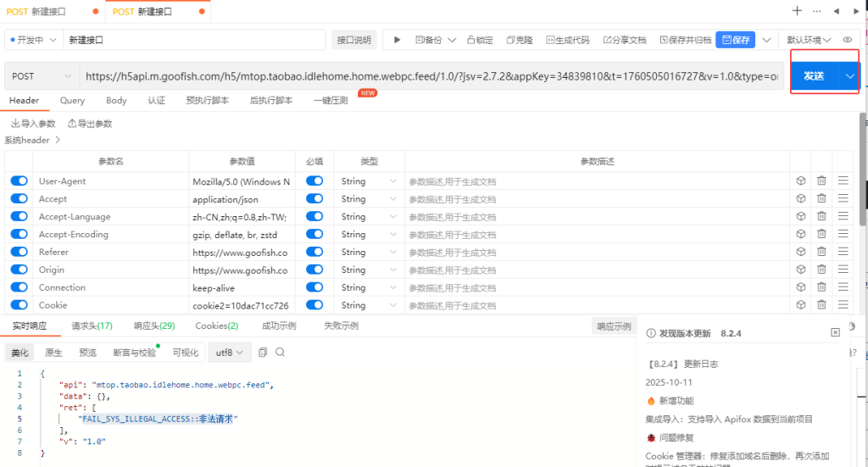Disable the Accept-Language header enable toggle
The image size is (868, 467).
19,216
